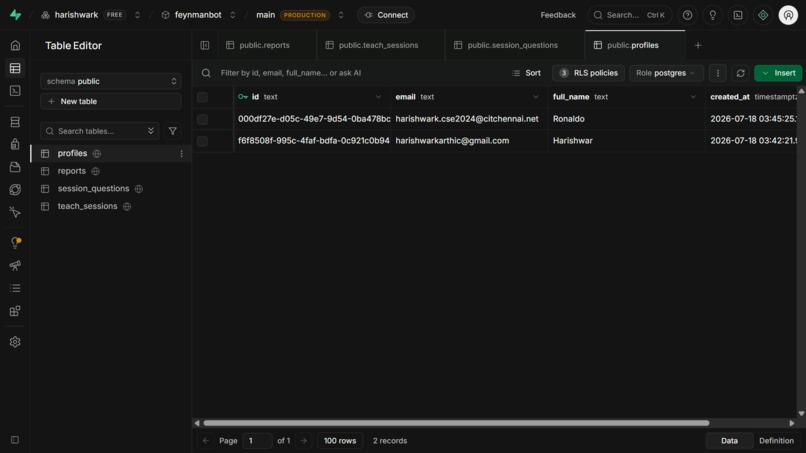This screenshot has height=453, width=806.
Task: Open full_name column header dropdown arrow
Action: tap(693, 97)
